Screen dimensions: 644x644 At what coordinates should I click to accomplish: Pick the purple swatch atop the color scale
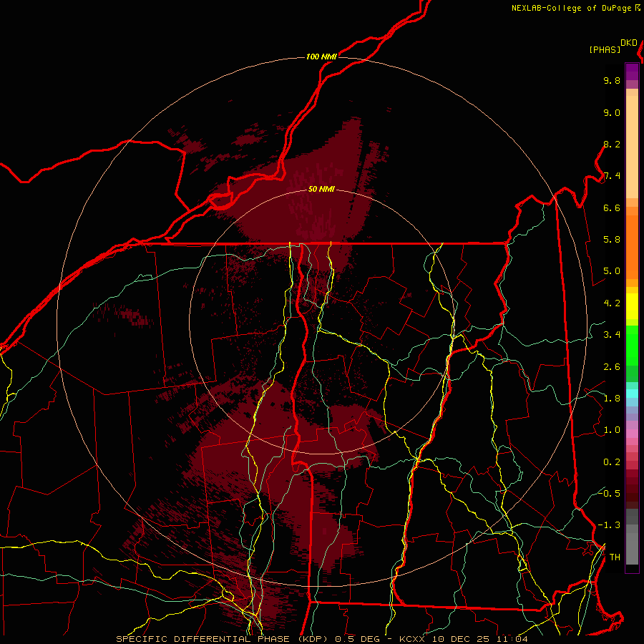(x=632, y=72)
